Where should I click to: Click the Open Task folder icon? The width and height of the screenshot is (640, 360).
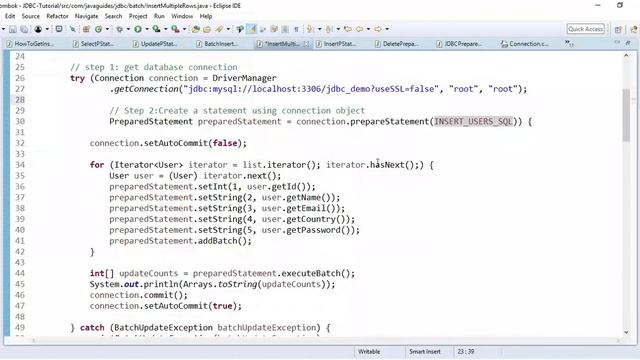coord(207,29)
